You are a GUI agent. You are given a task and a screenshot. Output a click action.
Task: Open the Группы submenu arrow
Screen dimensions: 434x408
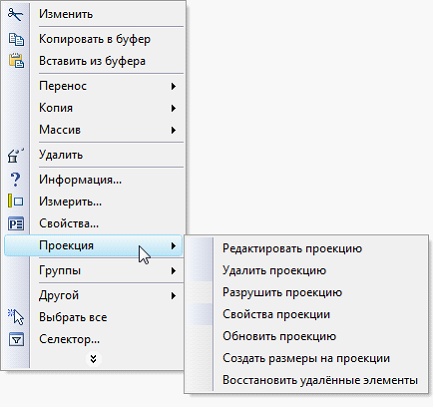pyautogui.click(x=173, y=271)
